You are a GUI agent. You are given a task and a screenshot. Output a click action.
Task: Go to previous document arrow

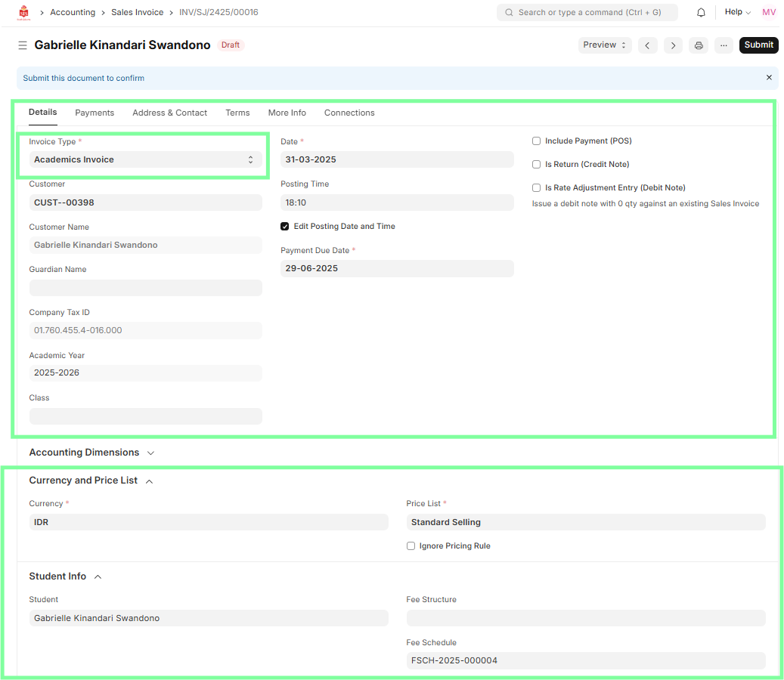click(647, 45)
